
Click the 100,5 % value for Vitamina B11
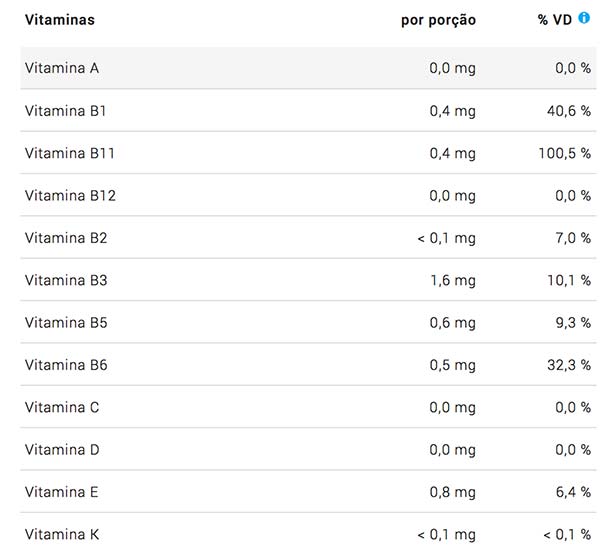[565, 153]
